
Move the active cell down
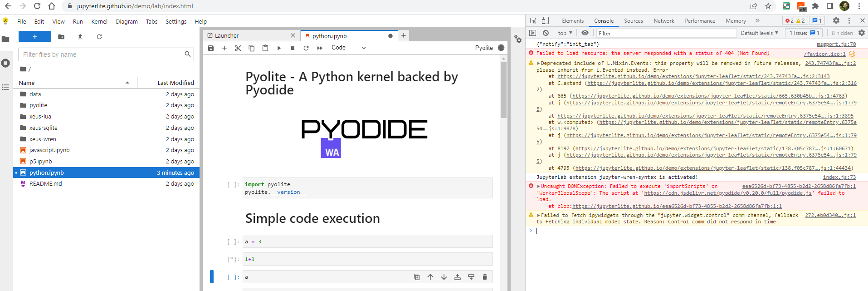(x=444, y=277)
